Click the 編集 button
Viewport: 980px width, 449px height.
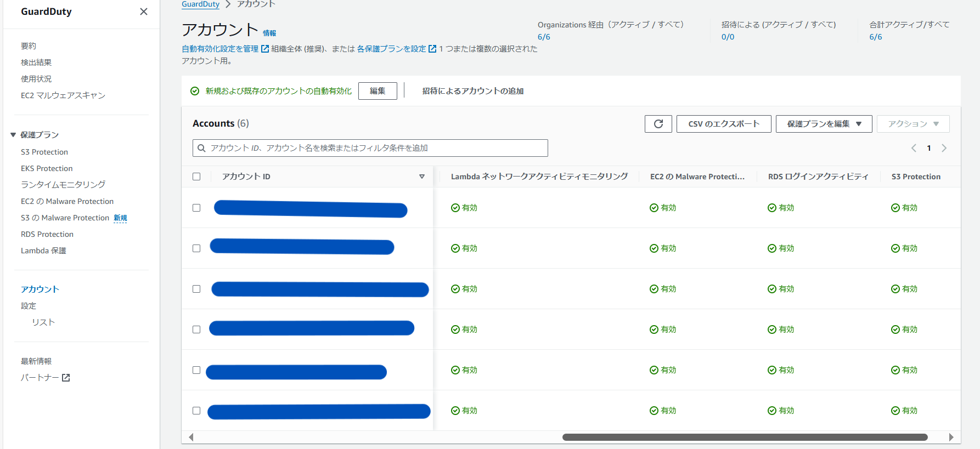(x=378, y=91)
